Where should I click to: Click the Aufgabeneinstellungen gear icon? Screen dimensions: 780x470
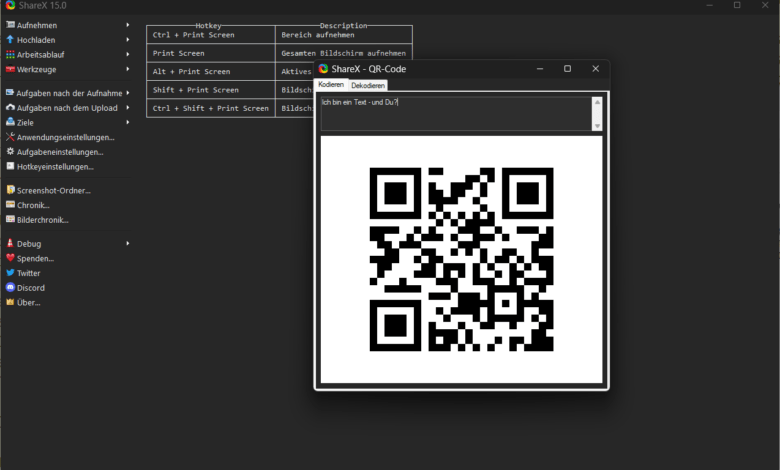10,151
